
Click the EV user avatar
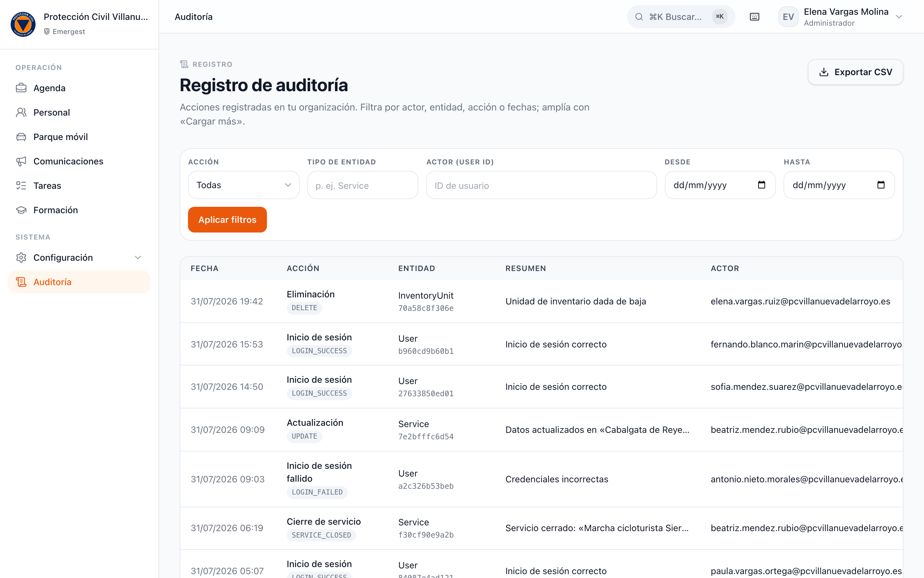pyautogui.click(x=788, y=17)
